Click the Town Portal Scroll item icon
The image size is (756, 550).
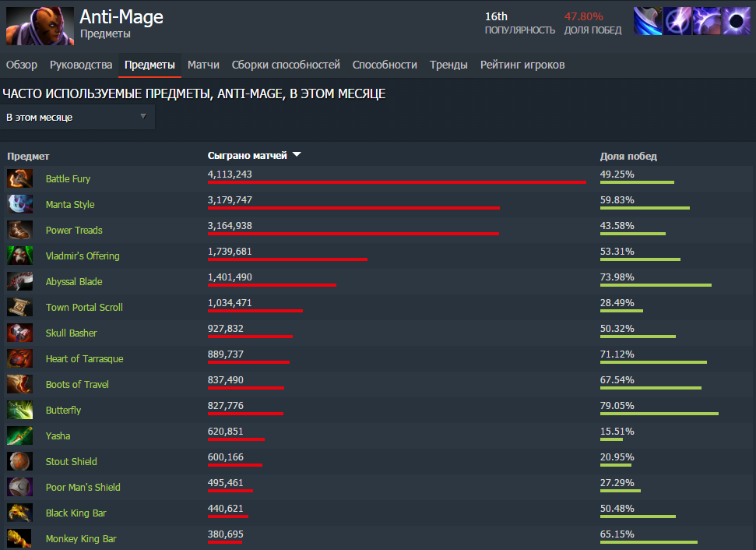(19, 307)
